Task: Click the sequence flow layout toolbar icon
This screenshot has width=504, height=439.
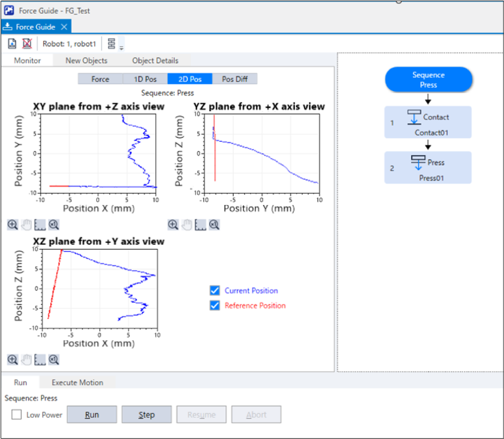Action: click(x=112, y=44)
